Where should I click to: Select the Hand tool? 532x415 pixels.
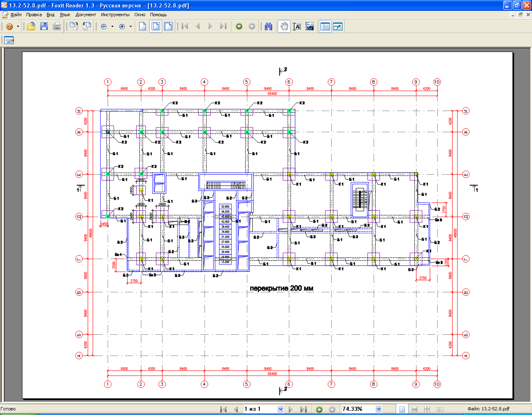284,27
